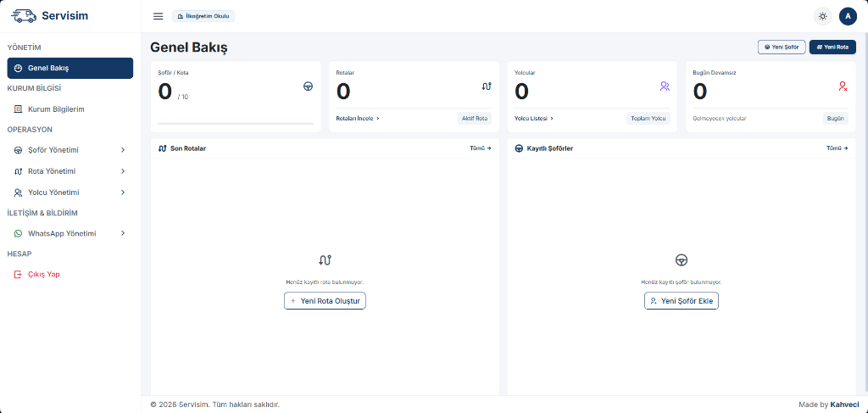Click route icon in Rotalar card
The image size is (868, 413).
click(x=486, y=86)
